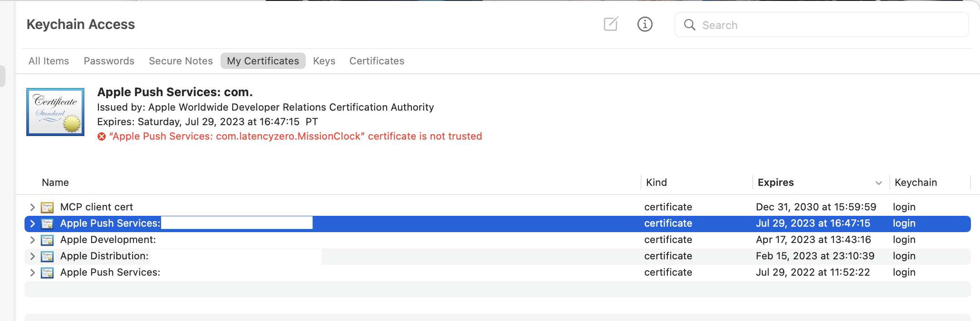The height and width of the screenshot is (321, 980).
Task: Toggle sort order on the Expires column
Action: (x=878, y=183)
